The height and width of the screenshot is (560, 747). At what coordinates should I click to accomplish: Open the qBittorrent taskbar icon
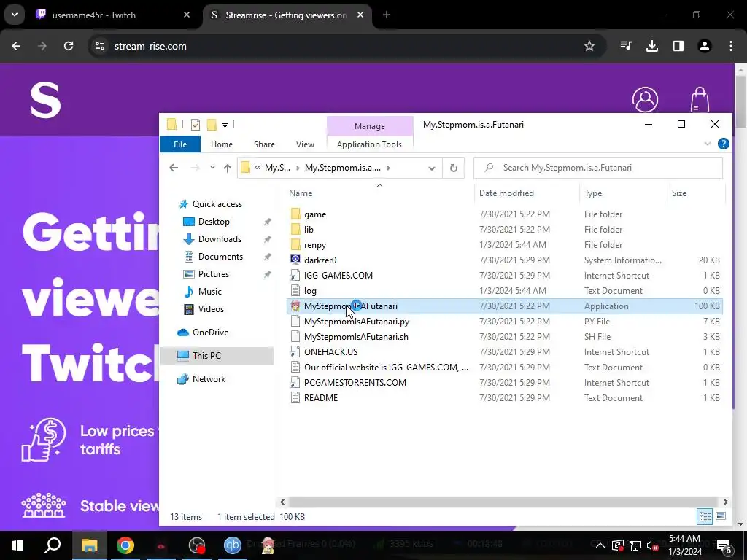[233, 545]
